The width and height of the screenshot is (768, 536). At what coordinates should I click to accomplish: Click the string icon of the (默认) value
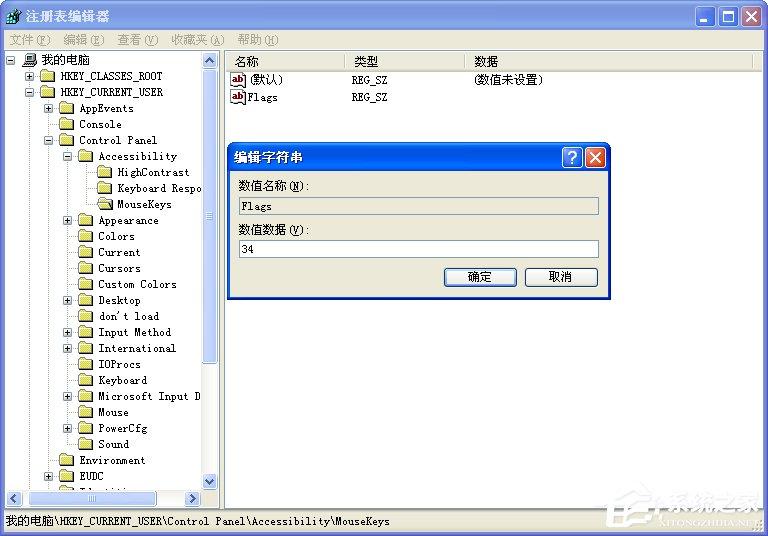(x=238, y=79)
